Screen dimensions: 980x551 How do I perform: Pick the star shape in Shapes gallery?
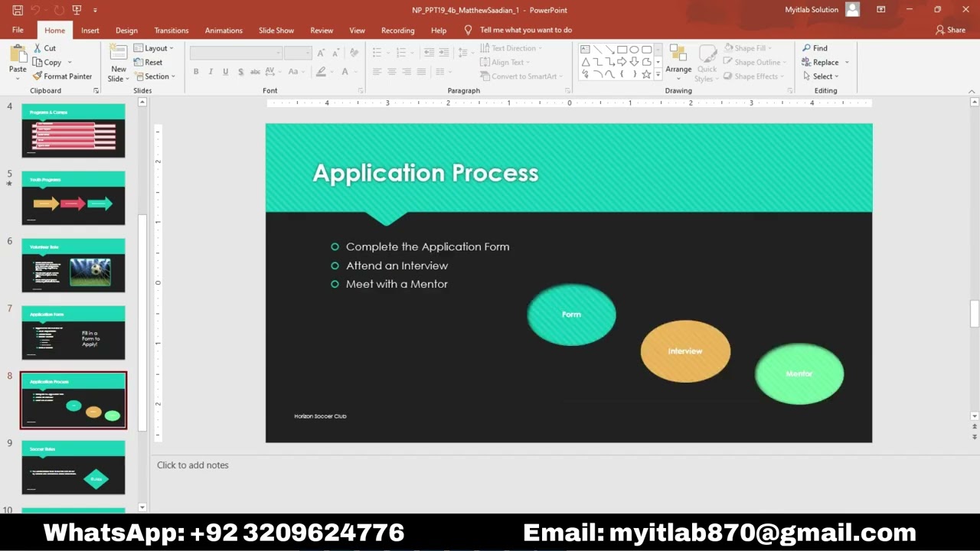646,75
